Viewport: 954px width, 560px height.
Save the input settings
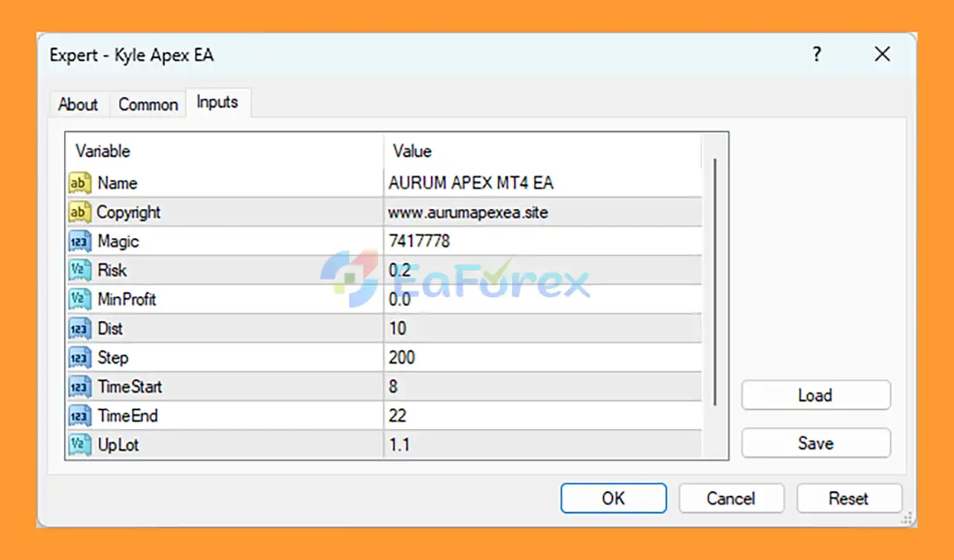(x=815, y=443)
